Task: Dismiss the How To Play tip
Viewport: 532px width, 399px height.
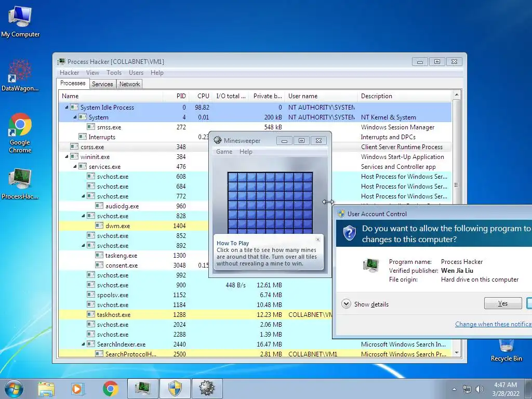Action: pos(318,240)
